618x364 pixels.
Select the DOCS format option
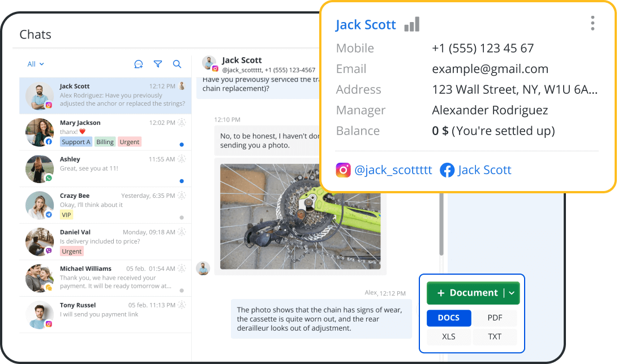(449, 318)
